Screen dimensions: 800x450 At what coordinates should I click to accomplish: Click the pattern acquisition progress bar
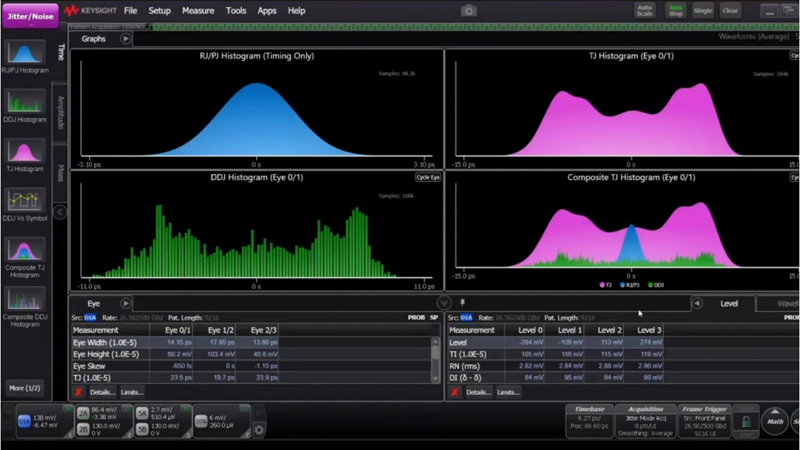(x=434, y=27)
